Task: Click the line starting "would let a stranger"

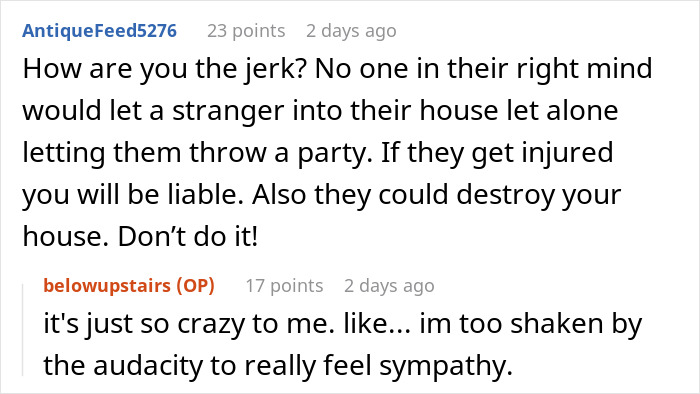Action: (320, 111)
